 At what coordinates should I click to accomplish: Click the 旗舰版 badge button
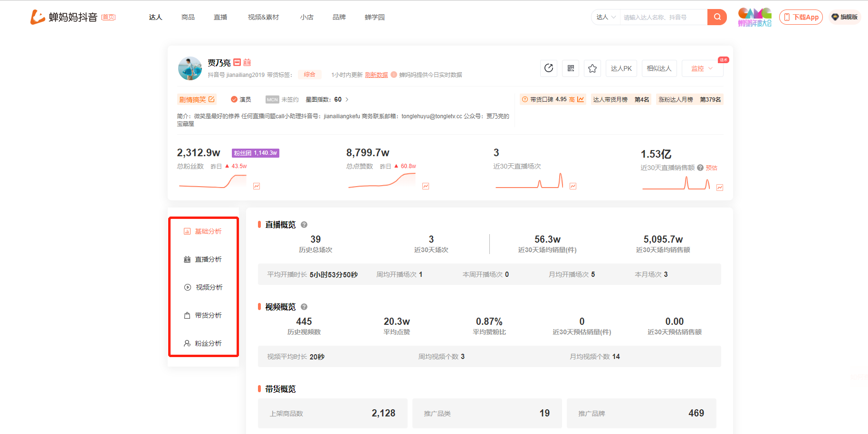[x=845, y=17]
